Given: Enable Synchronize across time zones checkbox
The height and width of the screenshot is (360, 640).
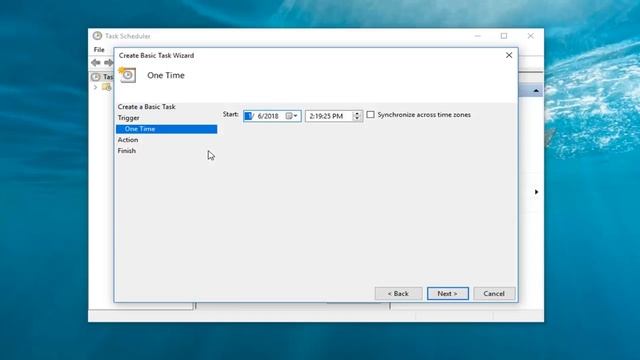Looking at the screenshot, I should click(370, 115).
